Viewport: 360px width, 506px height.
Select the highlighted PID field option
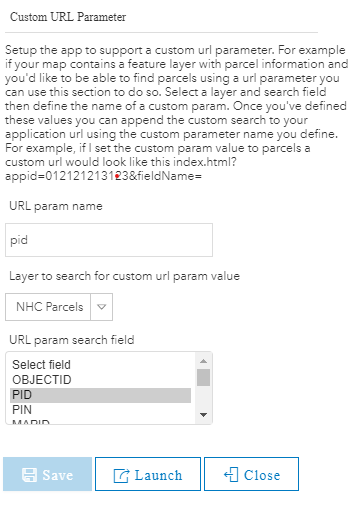coord(100,395)
